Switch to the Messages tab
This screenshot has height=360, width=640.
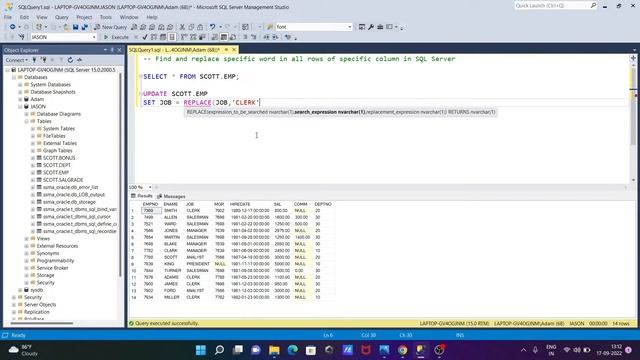point(171,196)
